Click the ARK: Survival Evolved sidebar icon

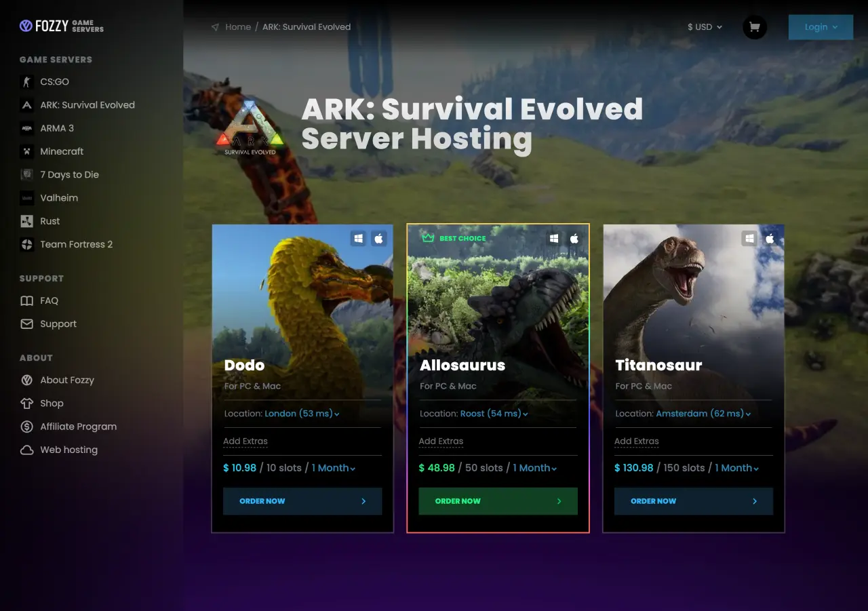click(26, 105)
